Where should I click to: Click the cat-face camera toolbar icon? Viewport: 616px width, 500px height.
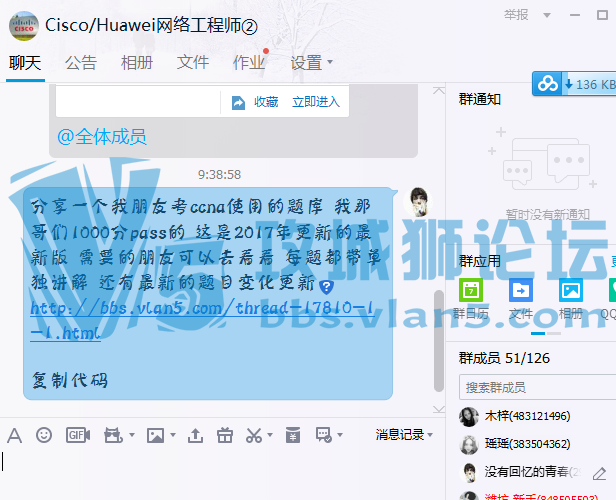tap(113, 435)
